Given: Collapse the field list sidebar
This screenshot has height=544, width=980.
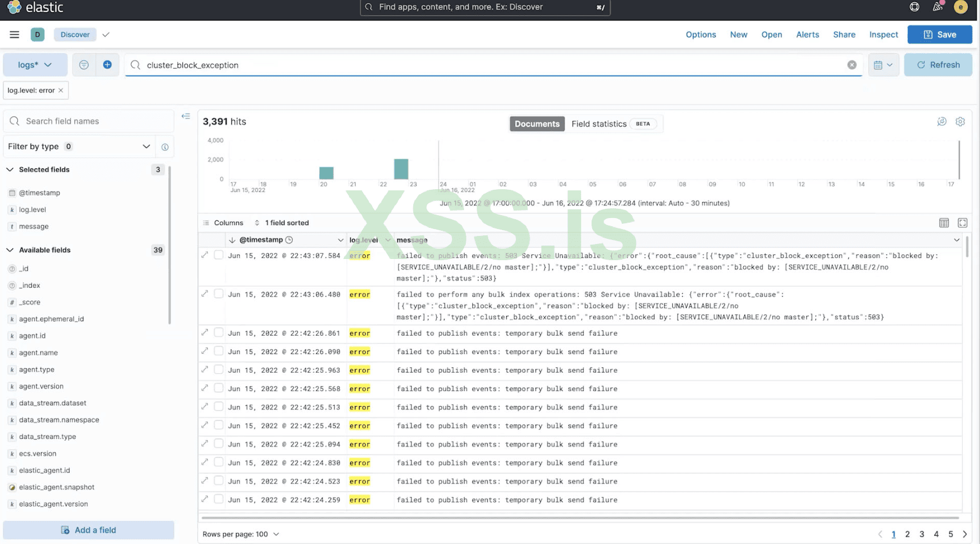Looking at the screenshot, I should [x=186, y=117].
